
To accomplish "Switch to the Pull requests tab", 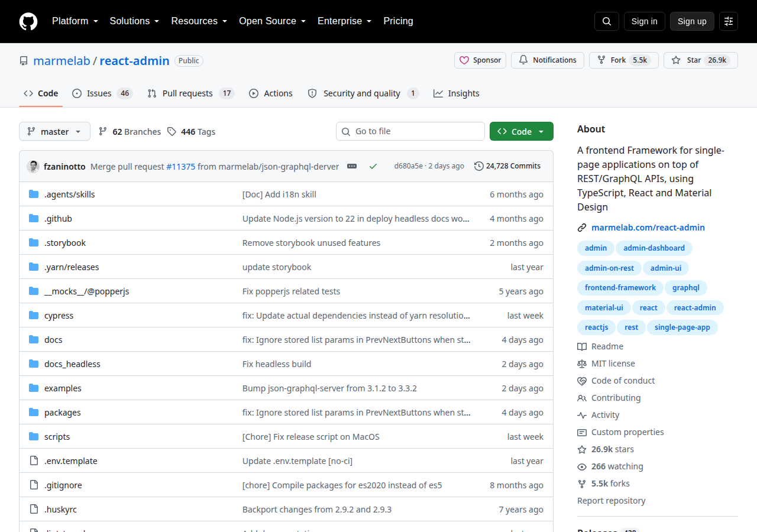I will coord(191,93).
